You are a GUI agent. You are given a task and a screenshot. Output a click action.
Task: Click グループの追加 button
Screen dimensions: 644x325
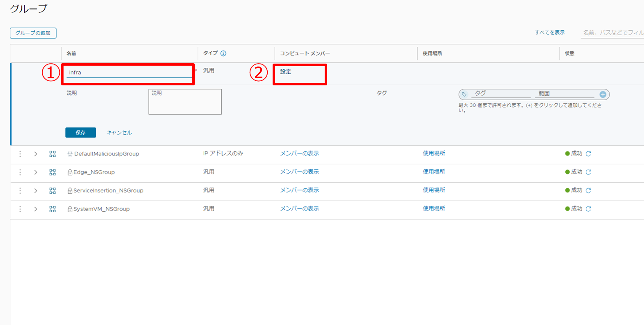pyautogui.click(x=33, y=33)
